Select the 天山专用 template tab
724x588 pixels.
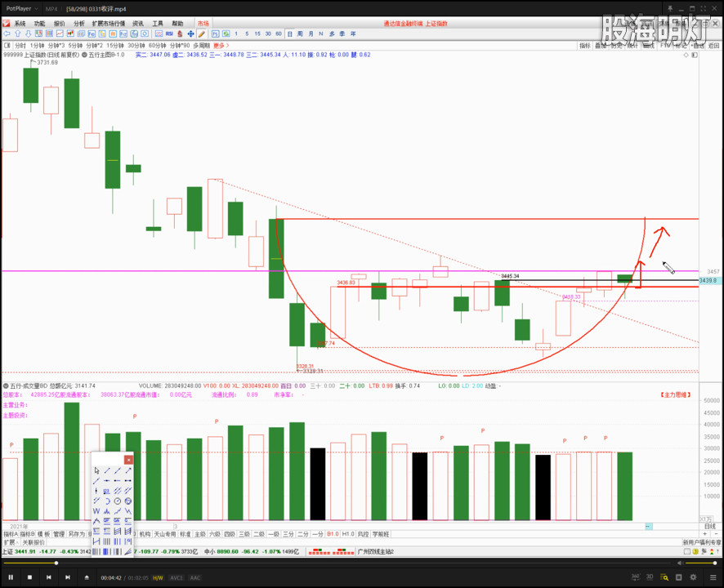coord(165,534)
